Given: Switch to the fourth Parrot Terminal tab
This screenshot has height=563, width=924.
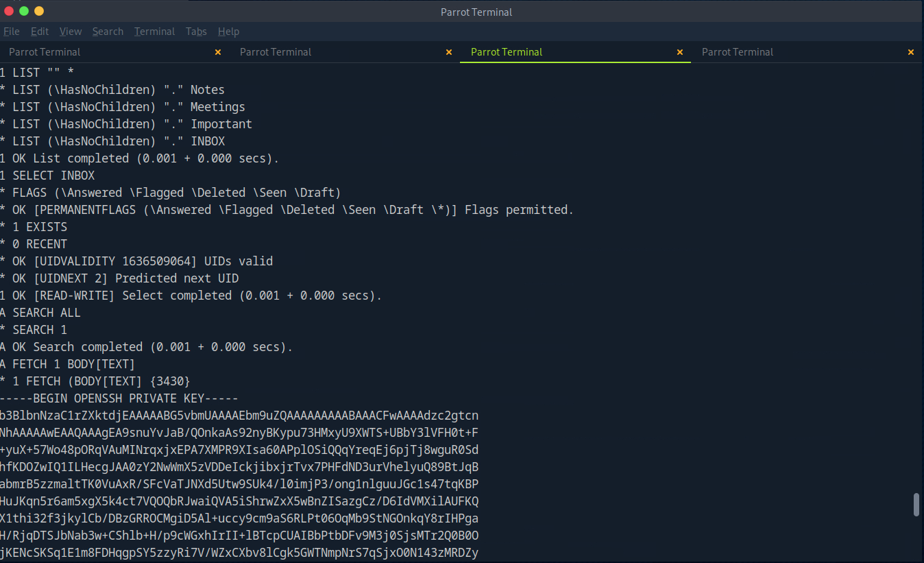Looking at the screenshot, I should (738, 52).
